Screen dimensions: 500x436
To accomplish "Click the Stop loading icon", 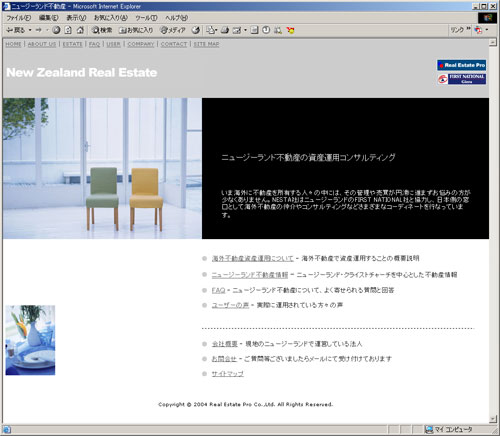I will (x=56, y=30).
